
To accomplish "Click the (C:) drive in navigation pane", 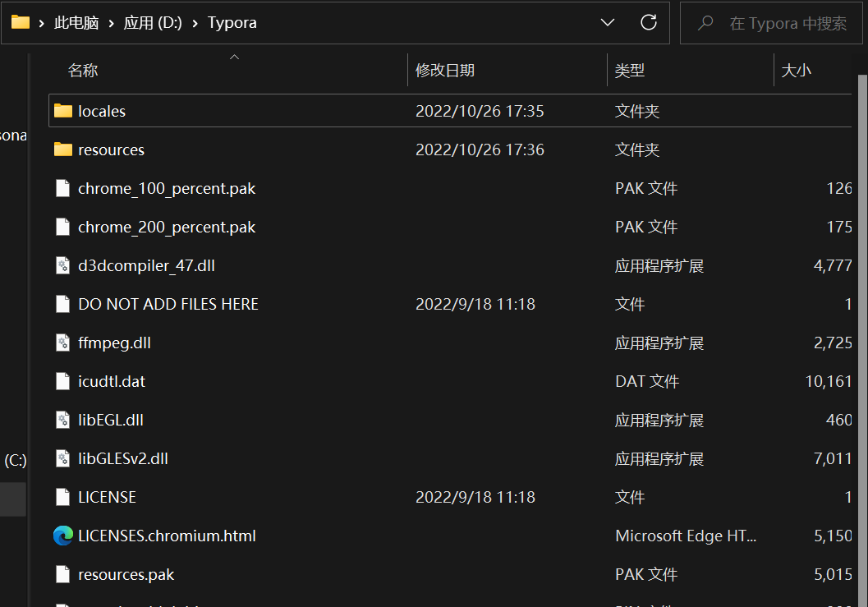I will click(x=16, y=460).
